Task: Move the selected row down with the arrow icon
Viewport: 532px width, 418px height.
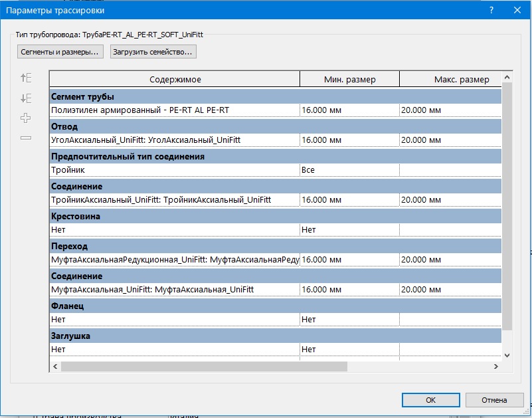Action: [26, 98]
